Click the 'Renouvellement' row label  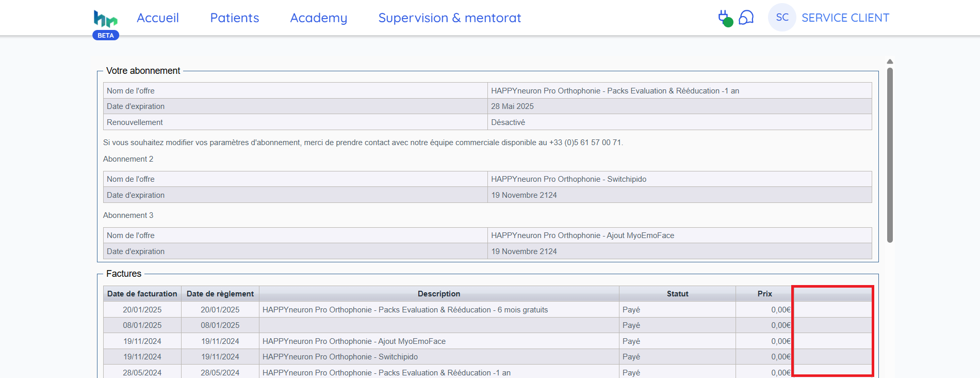(x=135, y=122)
